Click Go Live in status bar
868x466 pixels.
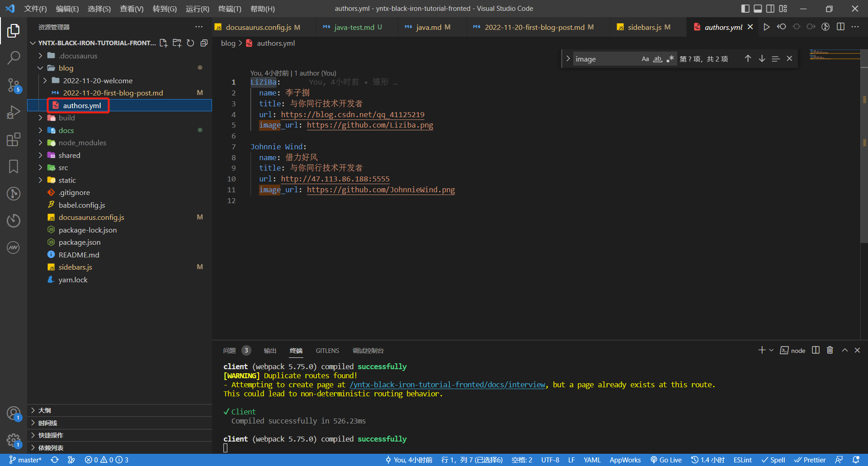point(666,460)
